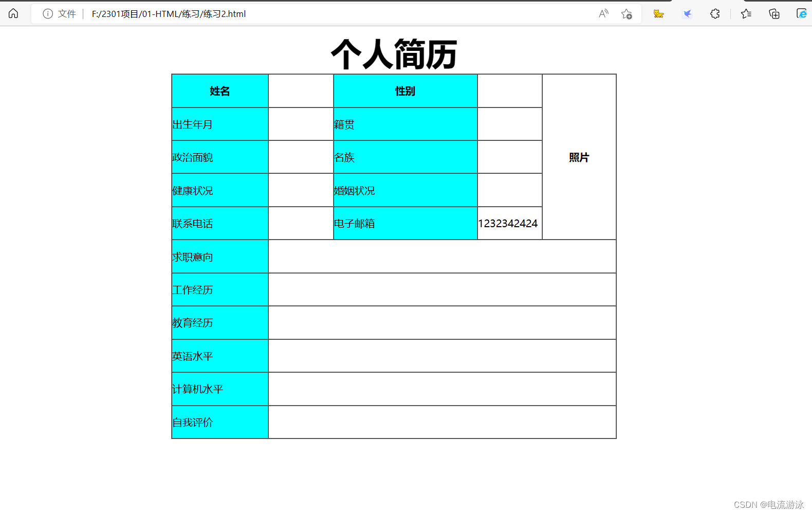Click the 照片 cell
The image size is (812, 514).
[x=579, y=157]
